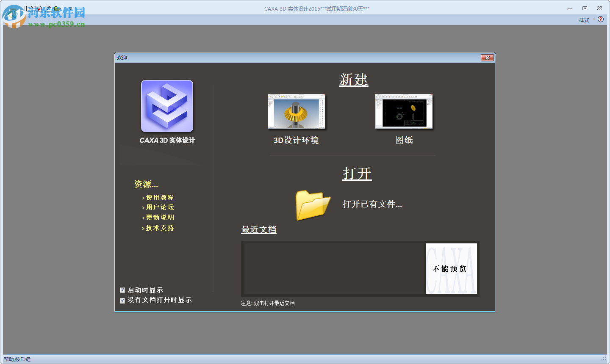Screen dimensions: 610x364
Task: Minimize the CAXA main window
Action: point(570,8)
